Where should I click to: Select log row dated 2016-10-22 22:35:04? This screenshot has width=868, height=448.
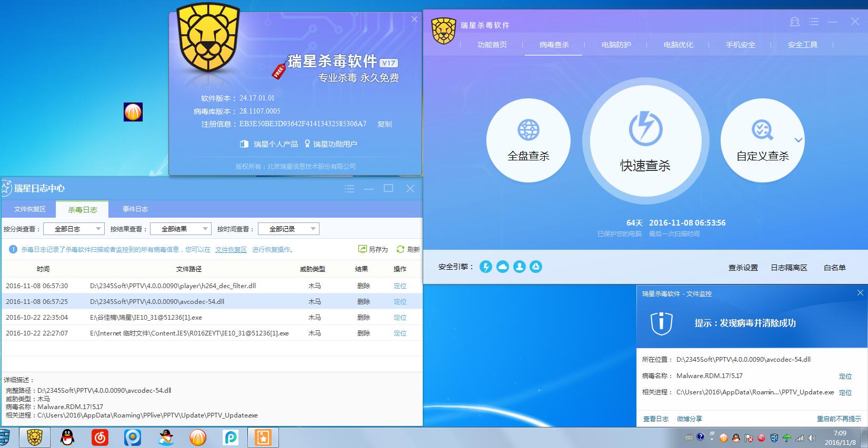[212, 317]
